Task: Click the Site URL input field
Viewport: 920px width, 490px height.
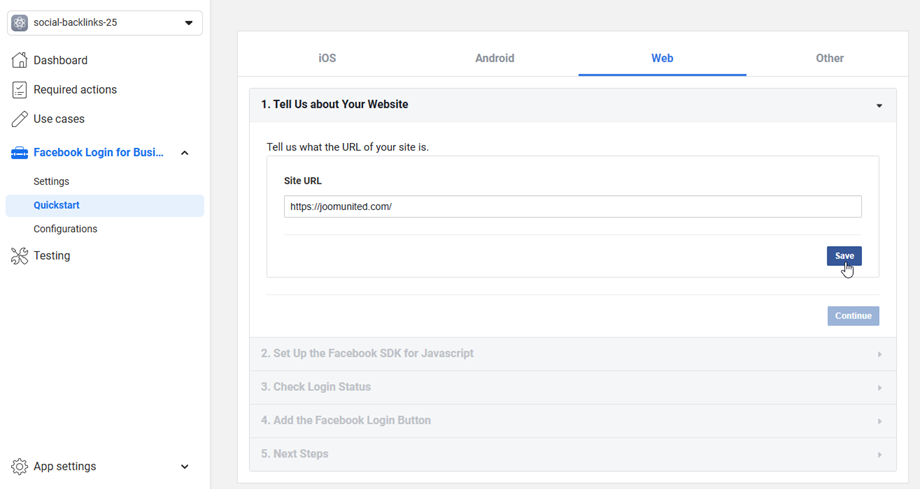Action: coord(572,207)
